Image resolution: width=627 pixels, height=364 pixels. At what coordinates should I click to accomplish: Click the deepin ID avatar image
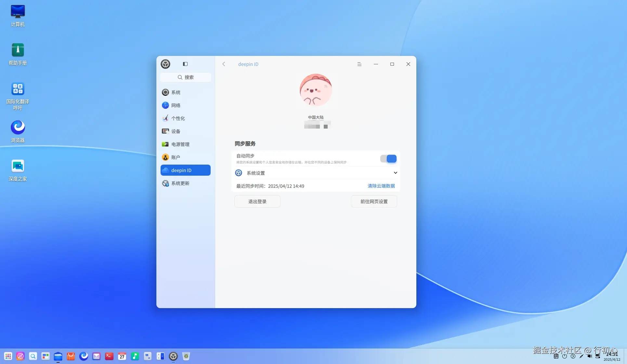(x=316, y=90)
